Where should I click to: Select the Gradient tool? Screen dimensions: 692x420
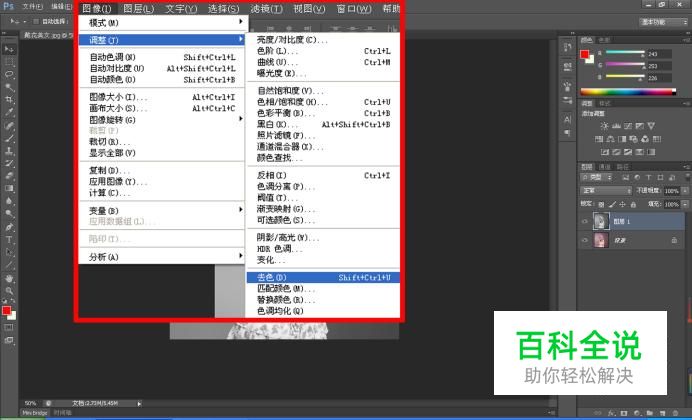[x=9, y=188]
